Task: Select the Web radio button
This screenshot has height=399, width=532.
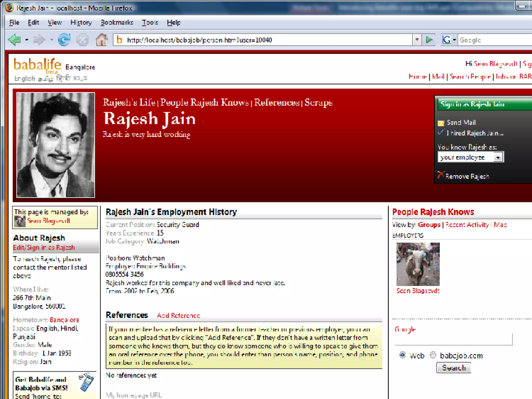Action: (x=402, y=355)
